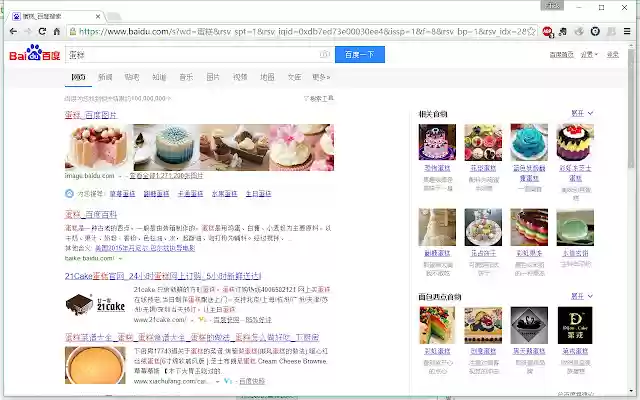Screen dimensions: 640x400
Task: Click the URL address bar
Action: coord(302,31)
